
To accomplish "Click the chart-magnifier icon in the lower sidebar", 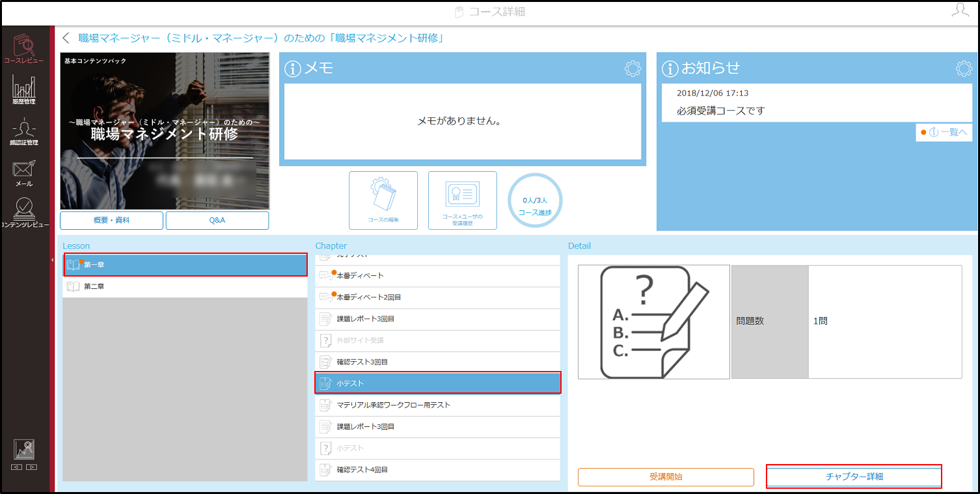I will pyautogui.click(x=24, y=450).
